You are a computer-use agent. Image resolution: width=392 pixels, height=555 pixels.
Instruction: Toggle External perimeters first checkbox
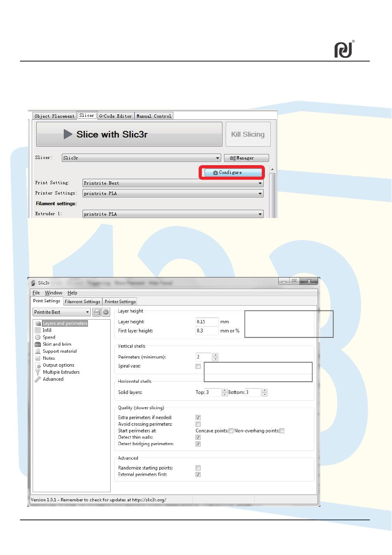[198, 474]
